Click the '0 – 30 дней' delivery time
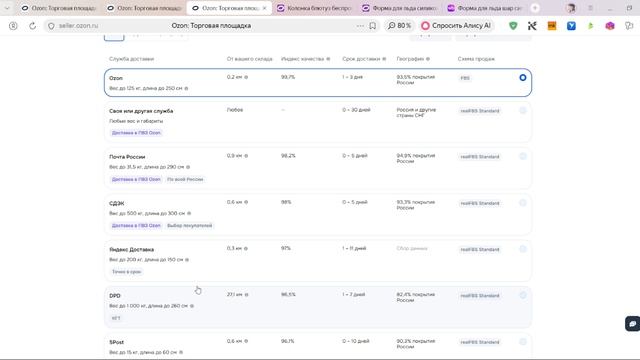The height and width of the screenshot is (360, 640). [356, 110]
